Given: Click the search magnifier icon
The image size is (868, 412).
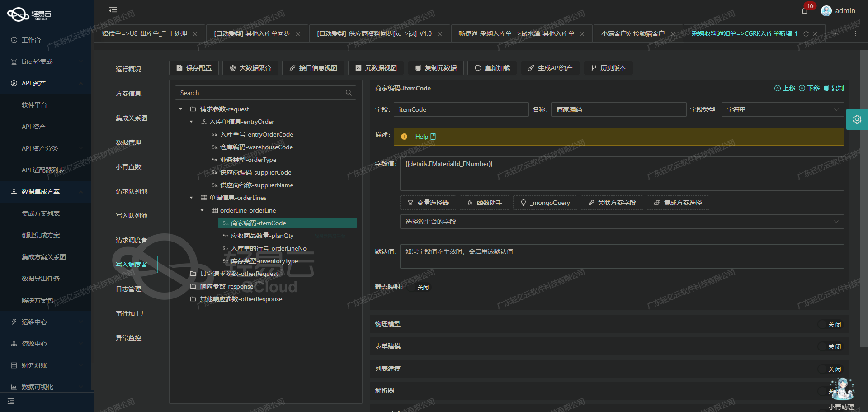Looking at the screenshot, I should [349, 93].
